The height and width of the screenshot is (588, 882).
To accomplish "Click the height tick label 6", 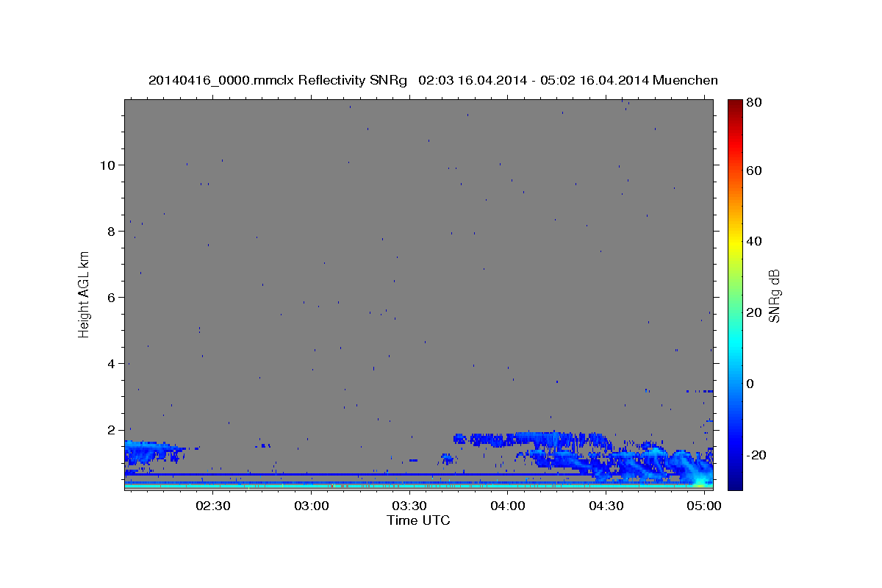I will (x=112, y=297).
